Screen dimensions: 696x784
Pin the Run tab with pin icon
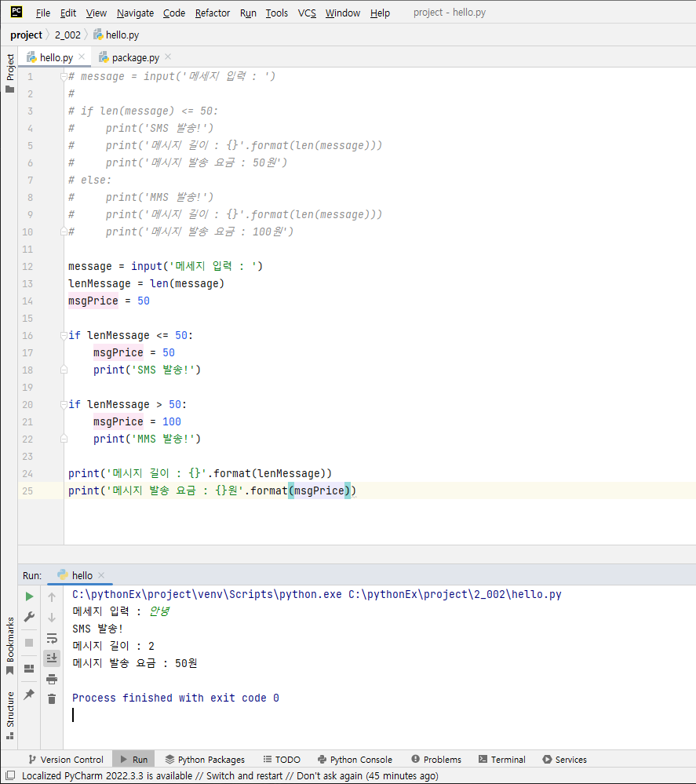click(x=29, y=694)
